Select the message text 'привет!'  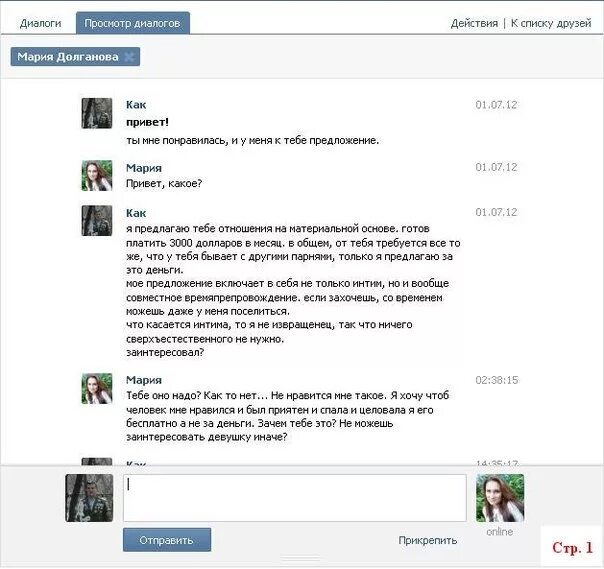pyautogui.click(x=147, y=123)
